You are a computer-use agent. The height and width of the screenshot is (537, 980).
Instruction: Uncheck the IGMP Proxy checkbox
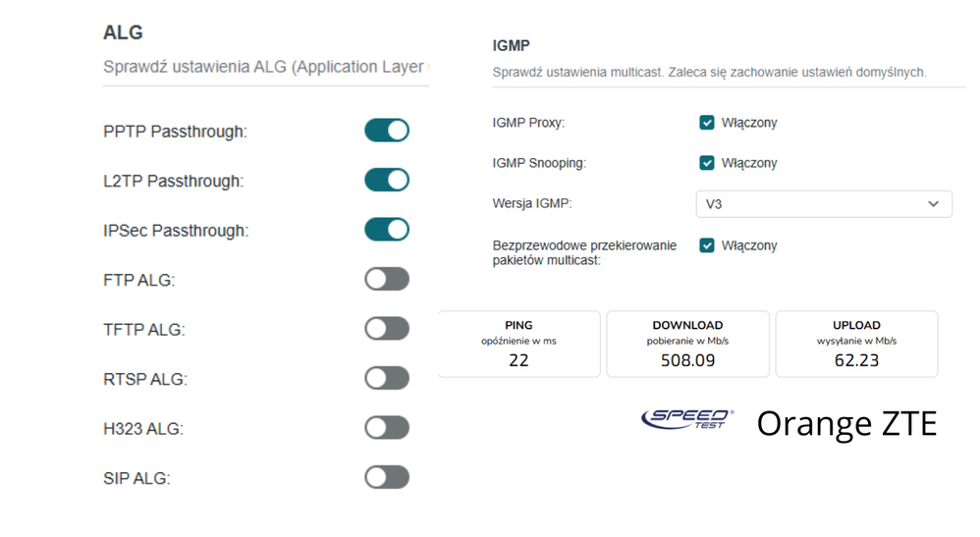pyautogui.click(x=707, y=123)
